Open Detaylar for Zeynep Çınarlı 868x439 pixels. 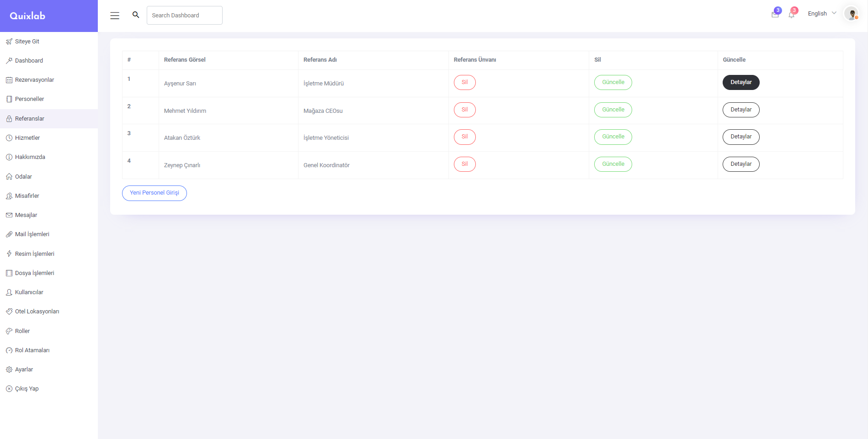741,164
